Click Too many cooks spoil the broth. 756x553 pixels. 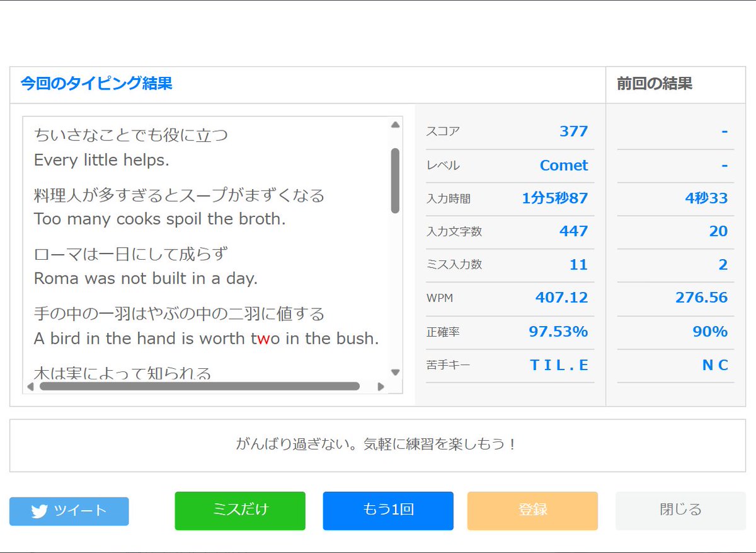coord(160,219)
